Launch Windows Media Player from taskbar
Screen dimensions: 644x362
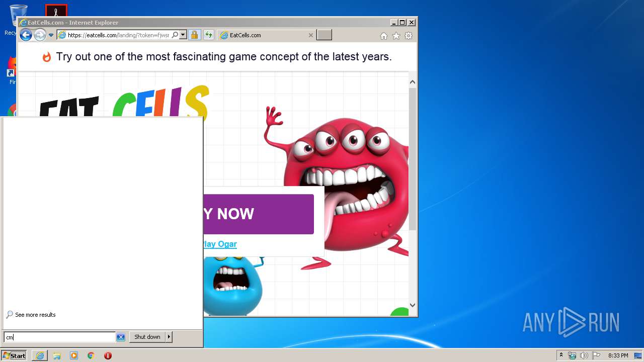74,355
